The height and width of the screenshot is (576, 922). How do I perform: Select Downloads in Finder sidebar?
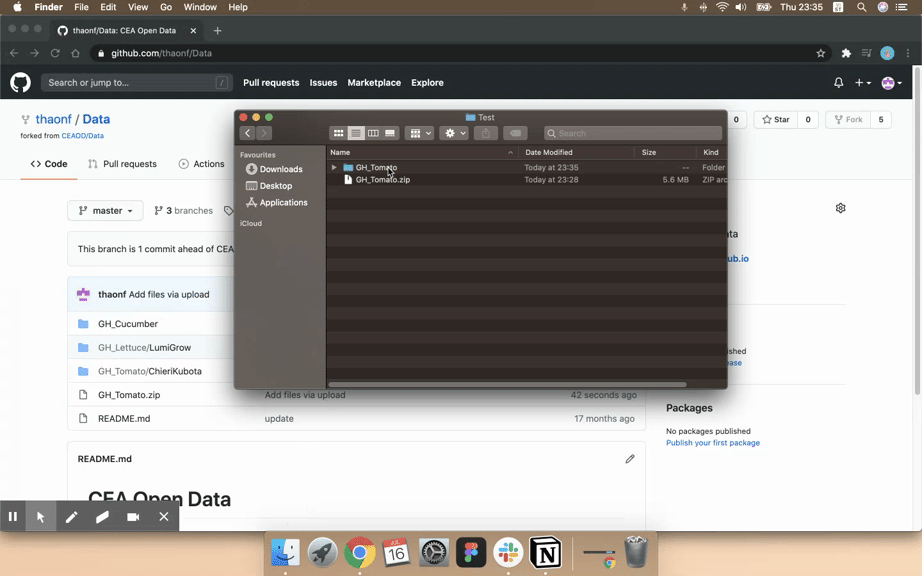click(275, 169)
